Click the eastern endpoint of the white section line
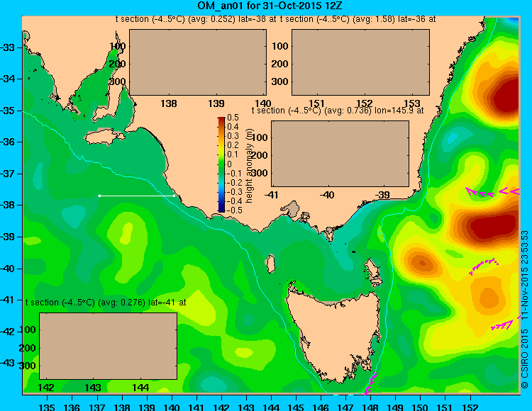The image size is (532, 411). click(x=174, y=196)
